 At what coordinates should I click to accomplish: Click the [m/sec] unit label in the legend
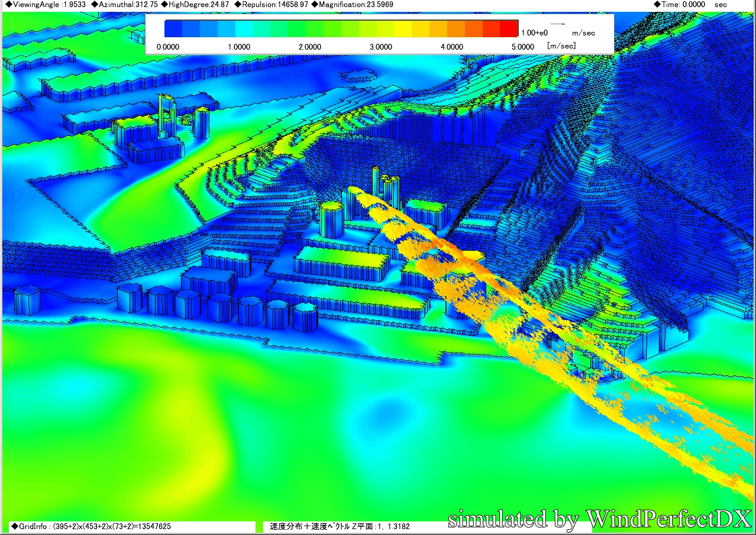pyautogui.click(x=561, y=46)
